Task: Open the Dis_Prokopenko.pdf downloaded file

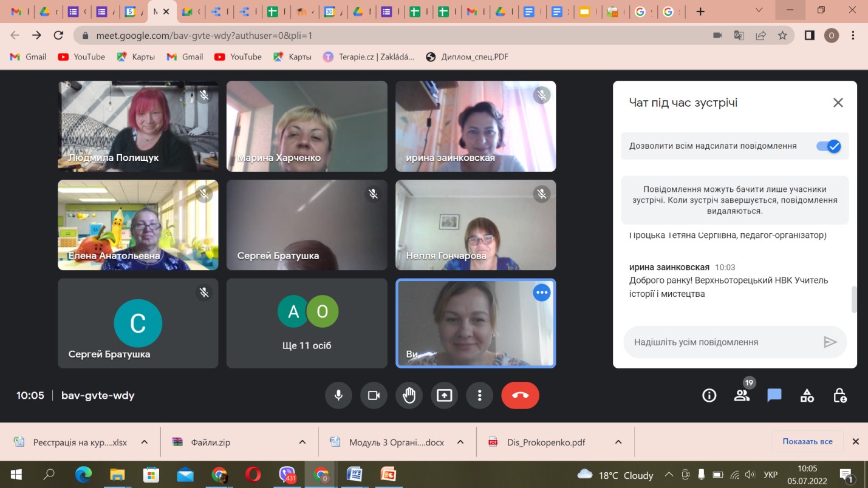Action: pyautogui.click(x=545, y=442)
